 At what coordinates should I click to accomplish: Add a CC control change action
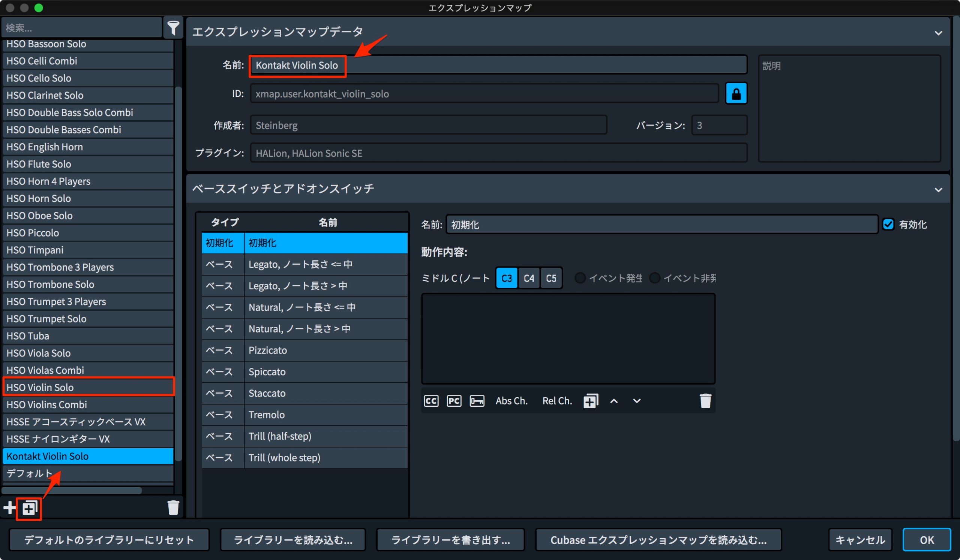431,401
